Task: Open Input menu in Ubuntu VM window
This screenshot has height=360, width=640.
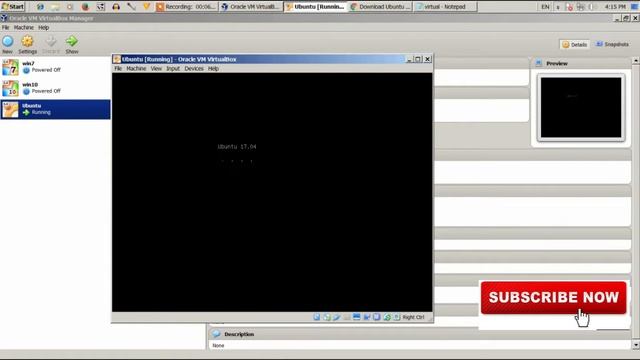Action: 173,69
